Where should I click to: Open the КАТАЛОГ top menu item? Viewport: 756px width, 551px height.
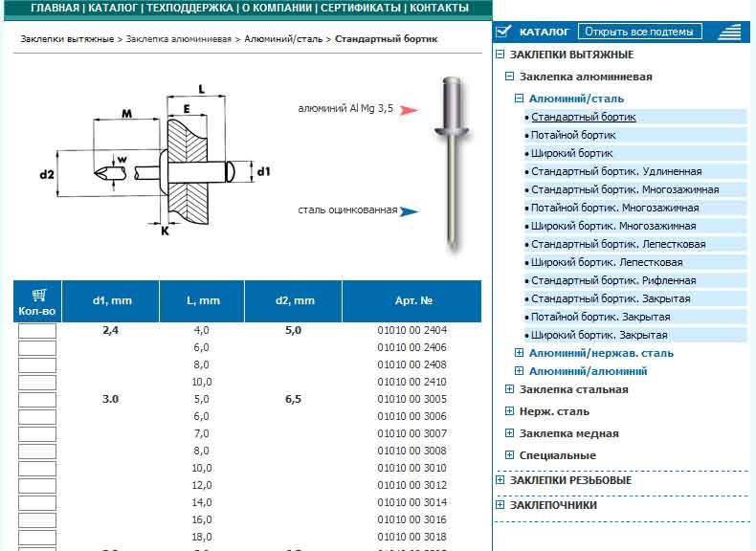pos(113,9)
